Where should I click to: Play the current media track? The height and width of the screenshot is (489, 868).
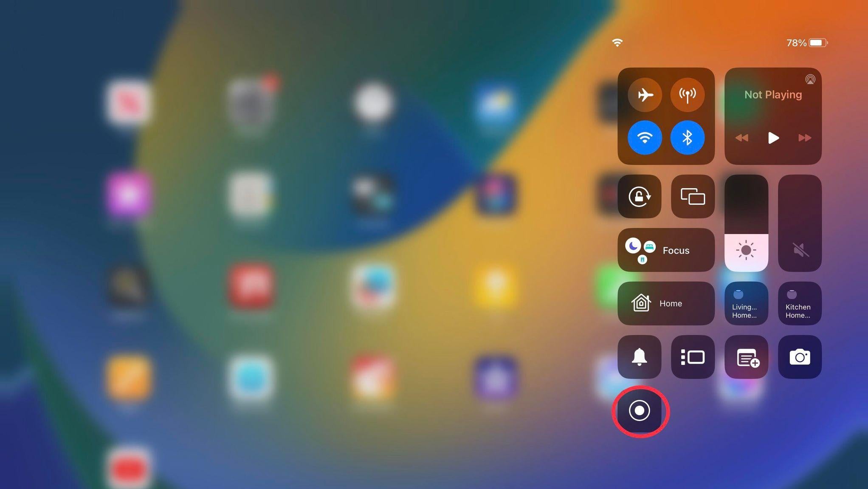[x=773, y=137]
